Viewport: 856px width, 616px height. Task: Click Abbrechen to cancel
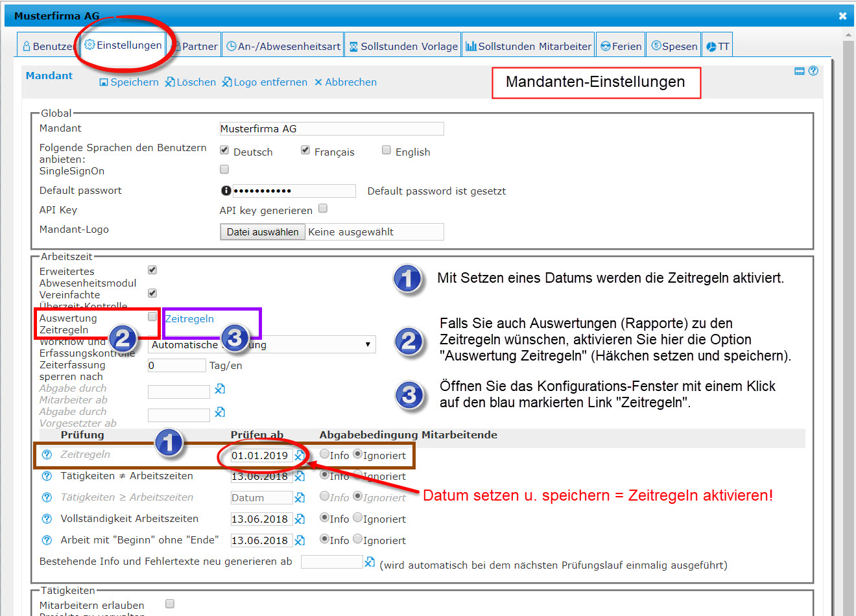345,82
